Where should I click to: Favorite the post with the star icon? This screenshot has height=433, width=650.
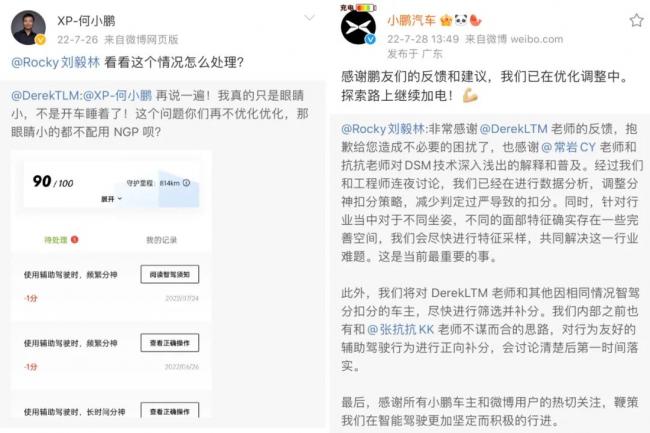pos(636,20)
